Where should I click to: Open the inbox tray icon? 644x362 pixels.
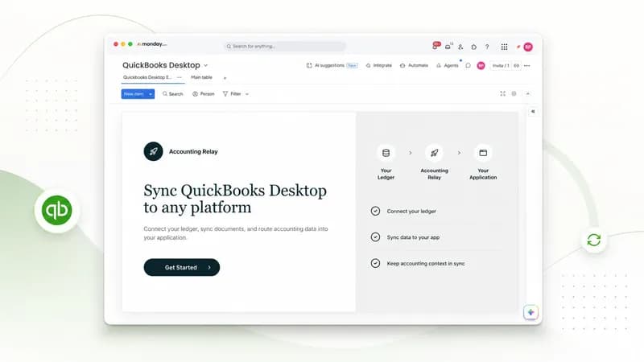(x=448, y=47)
